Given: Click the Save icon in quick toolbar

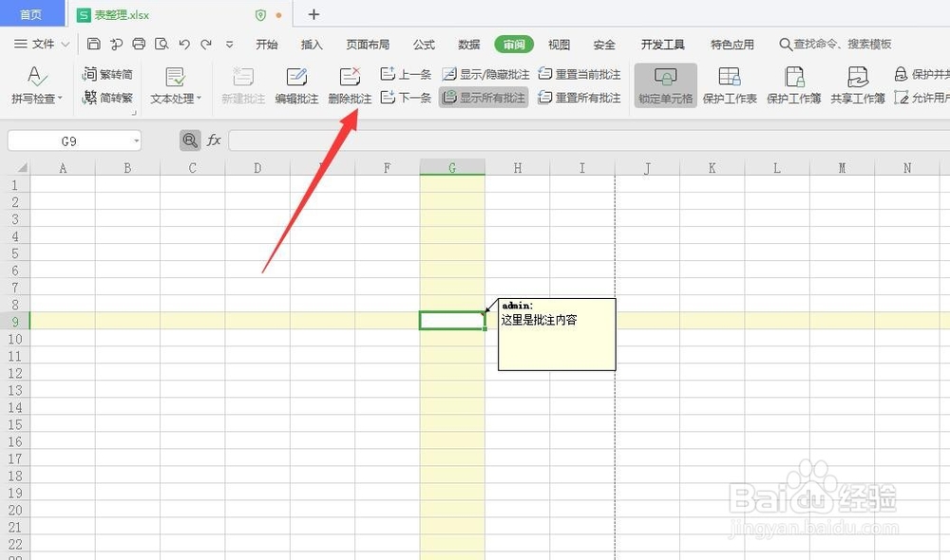Looking at the screenshot, I should tap(93, 45).
